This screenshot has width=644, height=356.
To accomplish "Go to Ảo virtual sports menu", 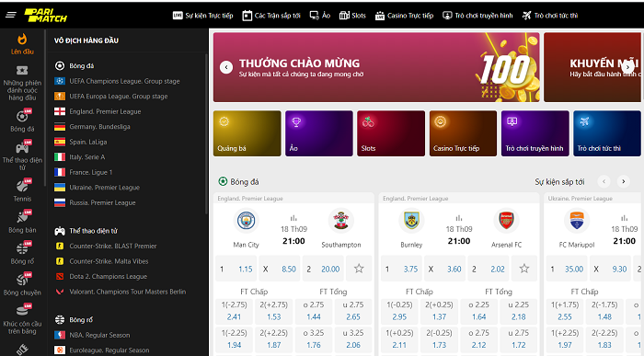I will click(320, 16).
